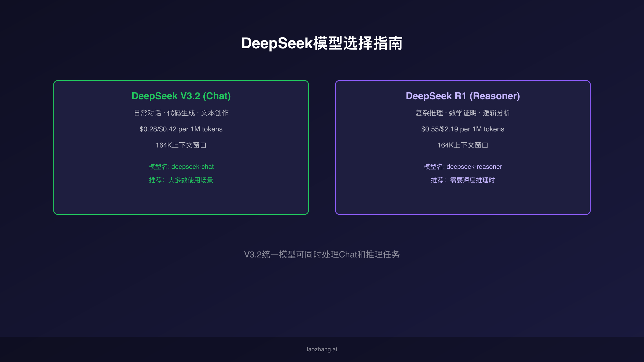
Task: Click the DeepSeek模型选择指南 main title
Action: pyautogui.click(x=322, y=43)
